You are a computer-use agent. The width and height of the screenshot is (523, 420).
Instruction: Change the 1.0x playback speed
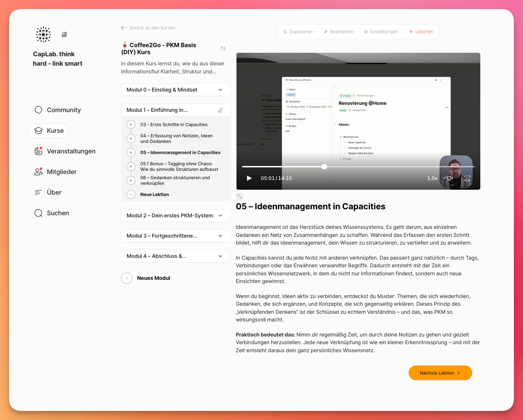coord(432,178)
